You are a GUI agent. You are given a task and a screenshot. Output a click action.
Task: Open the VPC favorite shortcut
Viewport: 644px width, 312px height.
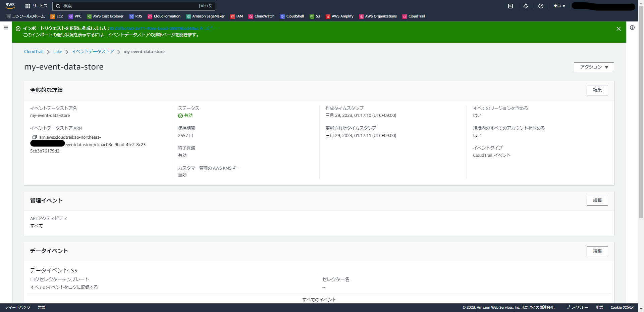coord(75,16)
